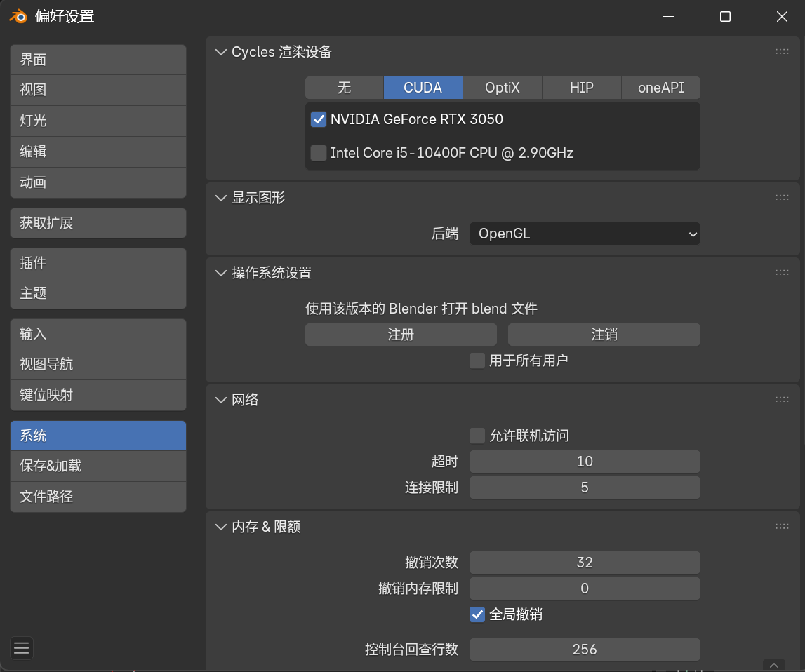This screenshot has width=805, height=672.
Task: Check the 用于所有用户 checkbox
Action: click(477, 361)
